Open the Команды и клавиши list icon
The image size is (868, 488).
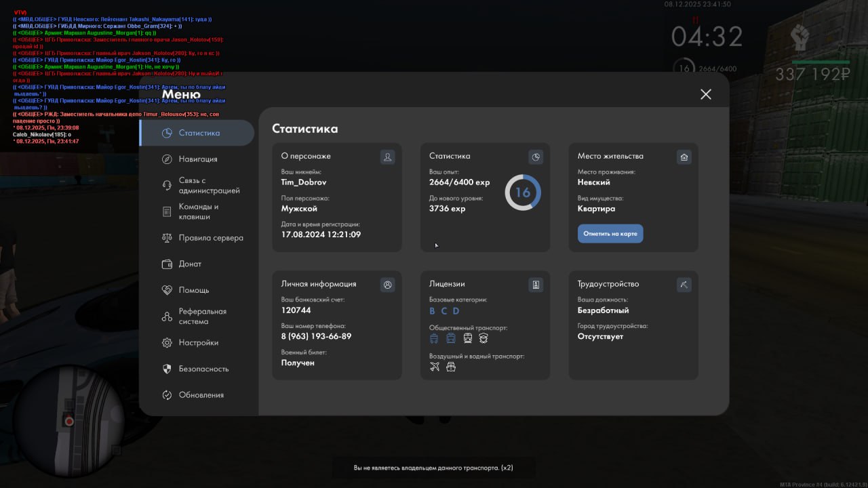167,211
